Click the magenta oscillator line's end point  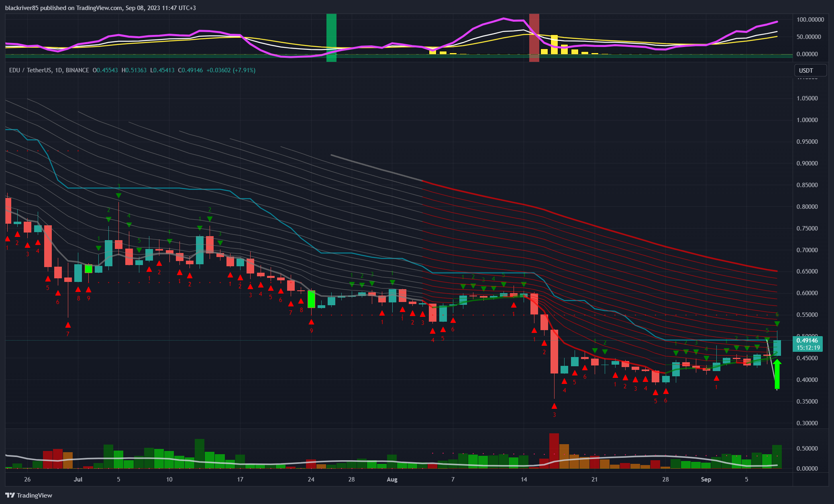click(x=777, y=22)
